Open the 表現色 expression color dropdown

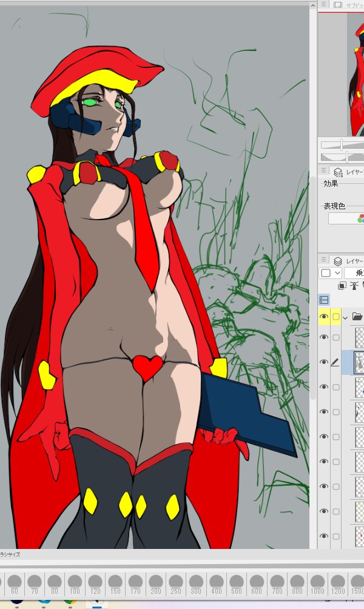(346, 218)
